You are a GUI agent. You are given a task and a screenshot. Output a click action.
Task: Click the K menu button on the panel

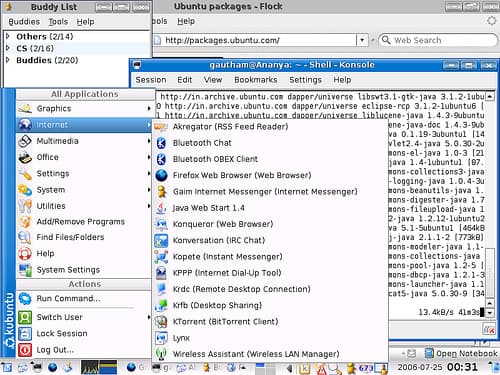click(x=7, y=368)
